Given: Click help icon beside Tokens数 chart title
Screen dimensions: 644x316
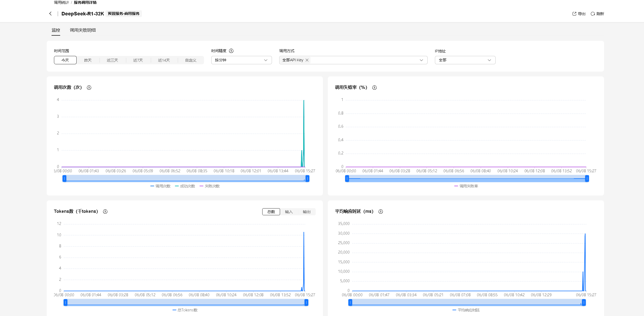Looking at the screenshot, I should pyautogui.click(x=105, y=211).
